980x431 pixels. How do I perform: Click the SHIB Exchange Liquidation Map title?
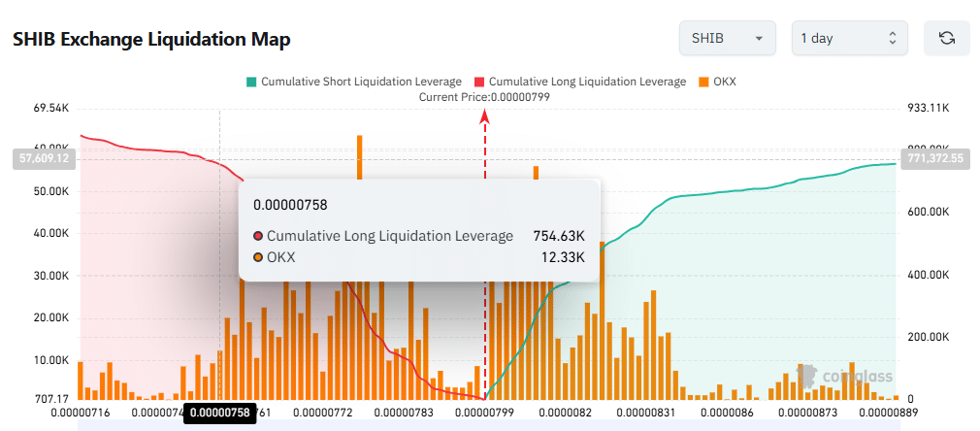pyautogui.click(x=151, y=40)
